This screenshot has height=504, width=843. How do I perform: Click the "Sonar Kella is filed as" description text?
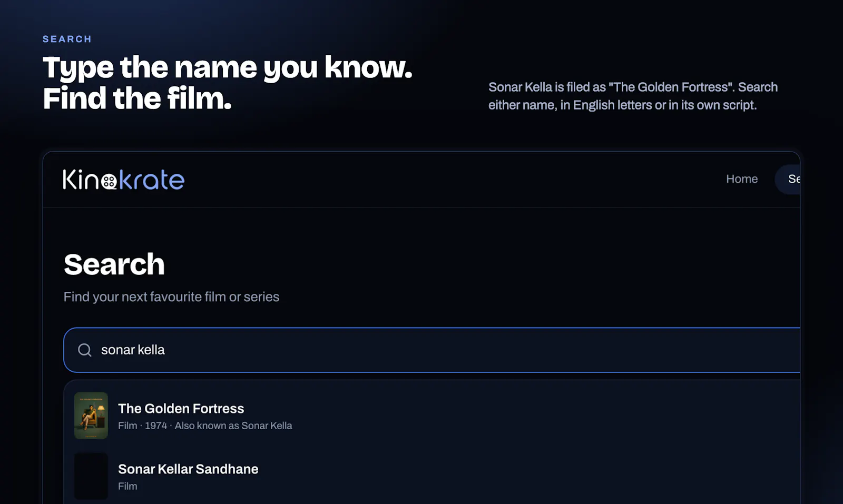(x=633, y=96)
